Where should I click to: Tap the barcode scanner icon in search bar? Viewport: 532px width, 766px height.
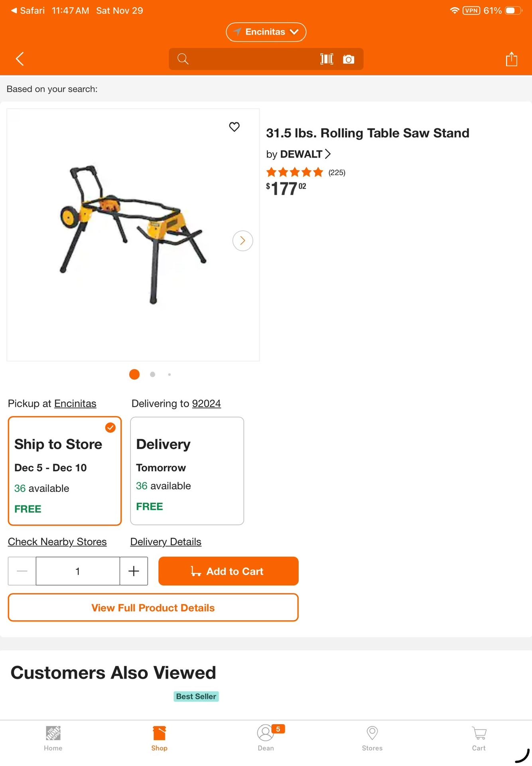(x=327, y=59)
